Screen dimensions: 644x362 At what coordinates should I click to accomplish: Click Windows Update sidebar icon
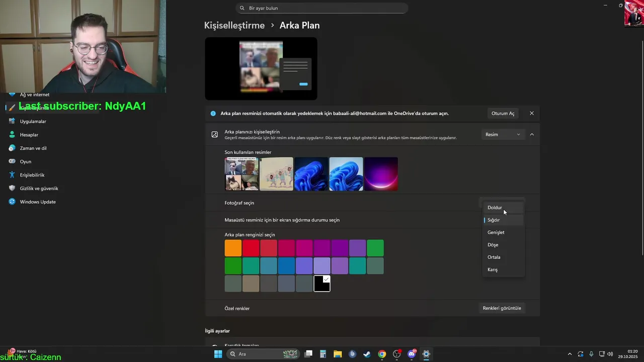pyautogui.click(x=12, y=202)
